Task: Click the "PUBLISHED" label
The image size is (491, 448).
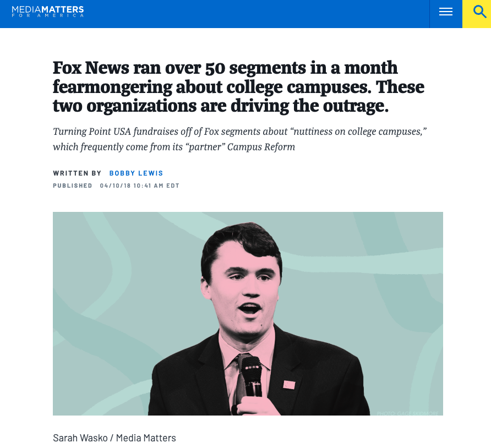Action: point(73,185)
